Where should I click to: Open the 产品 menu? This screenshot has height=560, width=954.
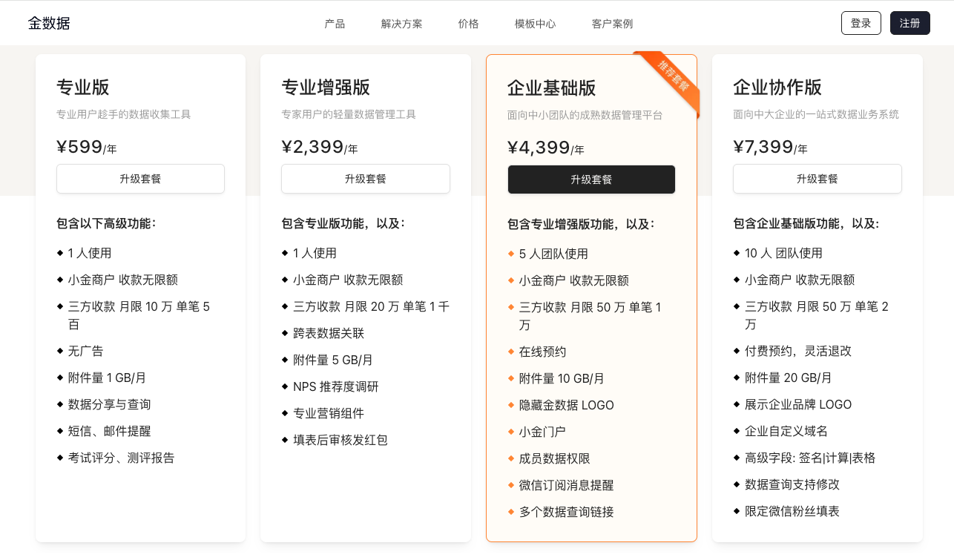pyautogui.click(x=335, y=24)
